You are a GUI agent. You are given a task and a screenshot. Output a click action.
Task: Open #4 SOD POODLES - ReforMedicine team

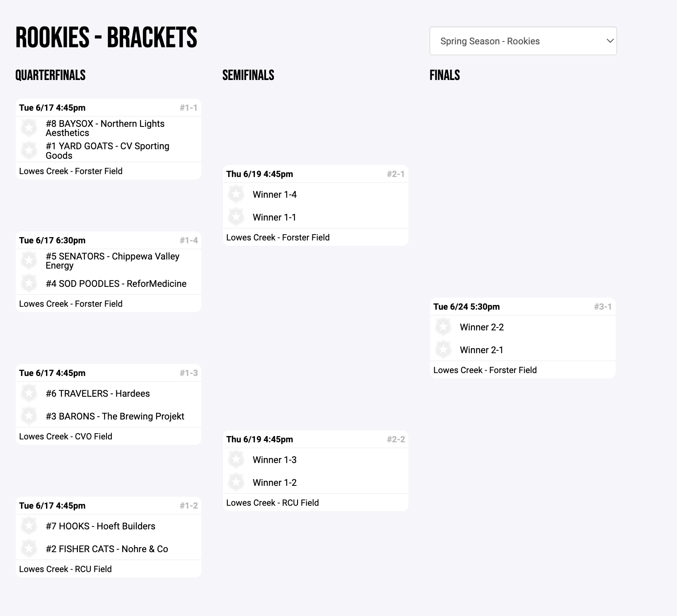[116, 284]
